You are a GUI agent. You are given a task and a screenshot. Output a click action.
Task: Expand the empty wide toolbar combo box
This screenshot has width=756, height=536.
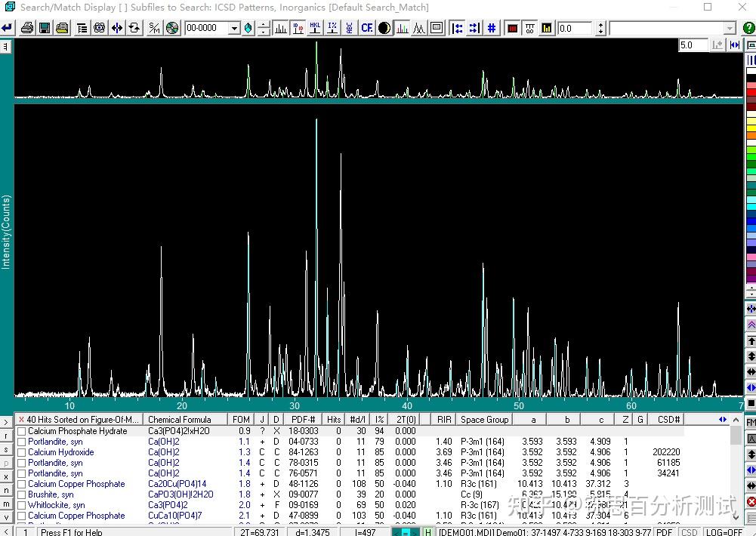pyautogui.click(x=729, y=28)
